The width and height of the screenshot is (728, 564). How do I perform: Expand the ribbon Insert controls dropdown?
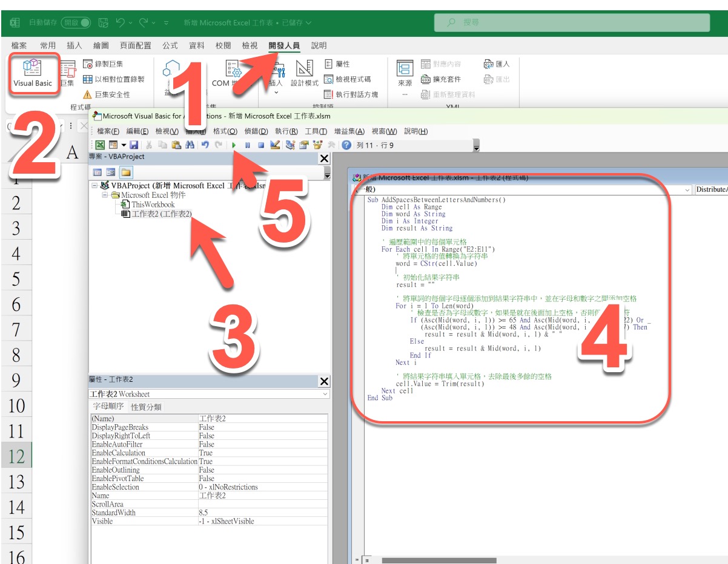click(276, 92)
